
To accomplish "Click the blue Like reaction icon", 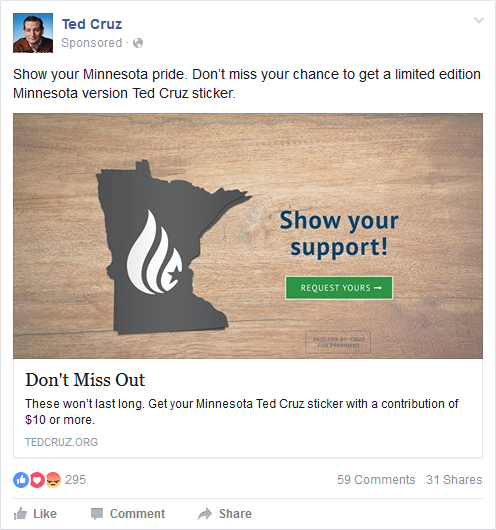I will click(21, 480).
